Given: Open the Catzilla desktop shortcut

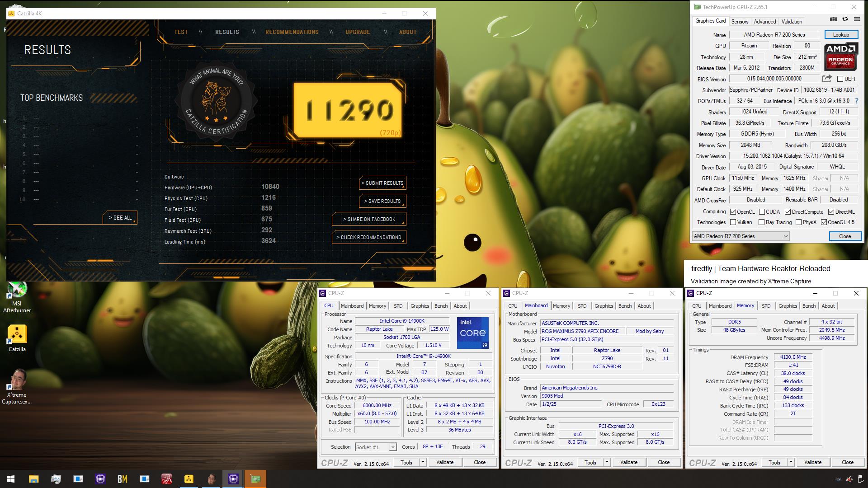Looking at the screenshot, I should 17,338.
